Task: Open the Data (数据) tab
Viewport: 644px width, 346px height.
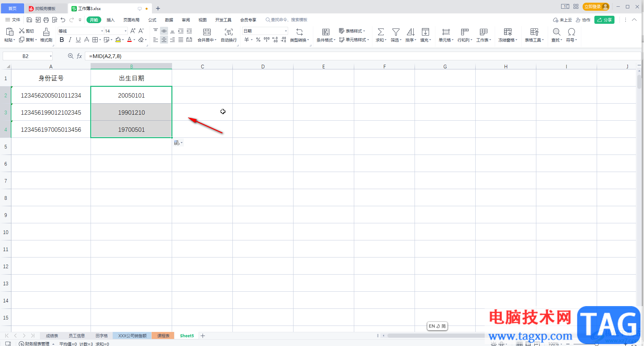Action: coord(169,20)
